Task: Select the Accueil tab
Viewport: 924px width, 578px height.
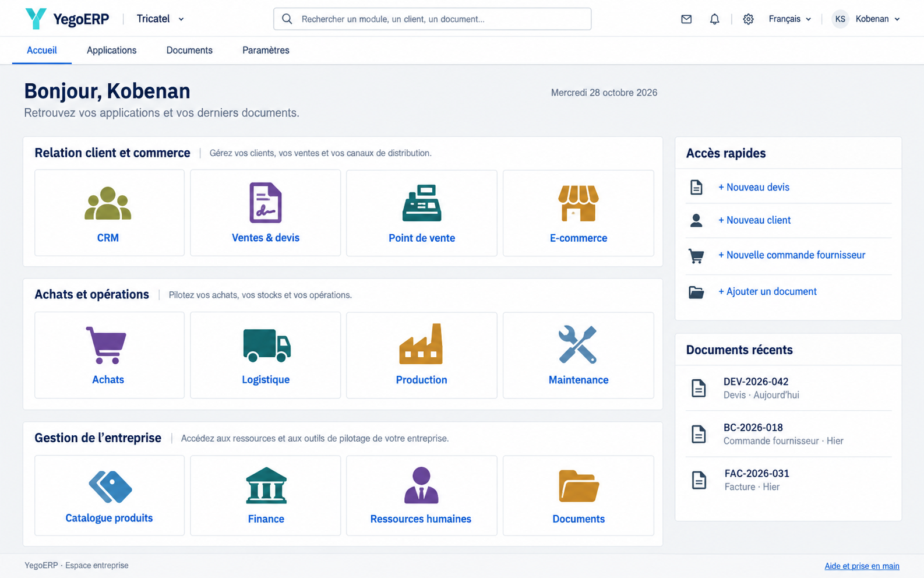Action: 42,50
